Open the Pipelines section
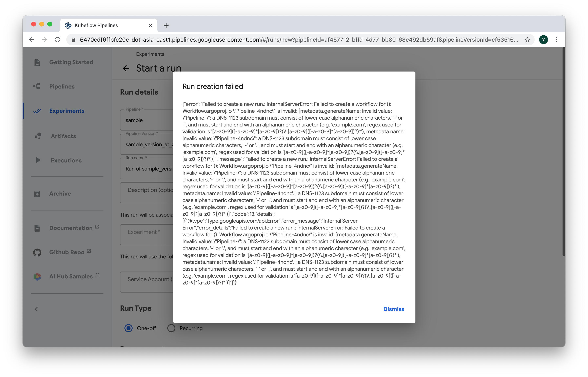The width and height of the screenshot is (588, 377). tap(62, 86)
